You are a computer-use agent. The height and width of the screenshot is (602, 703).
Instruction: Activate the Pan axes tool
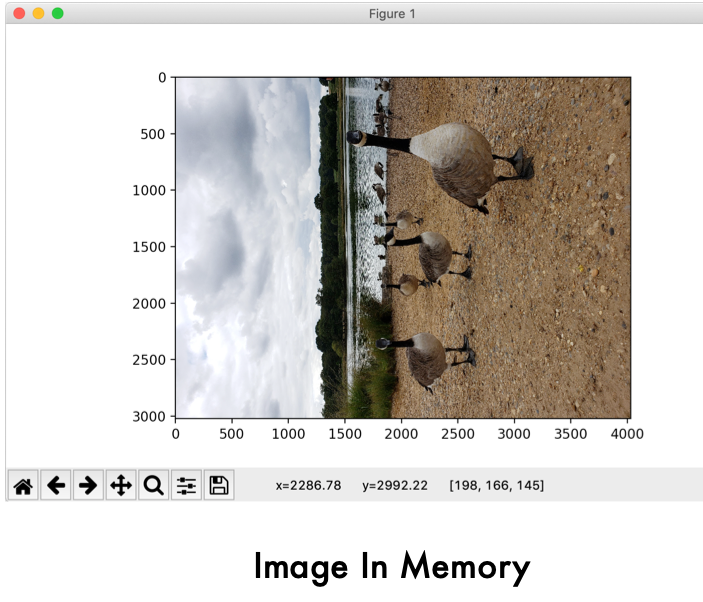point(121,486)
